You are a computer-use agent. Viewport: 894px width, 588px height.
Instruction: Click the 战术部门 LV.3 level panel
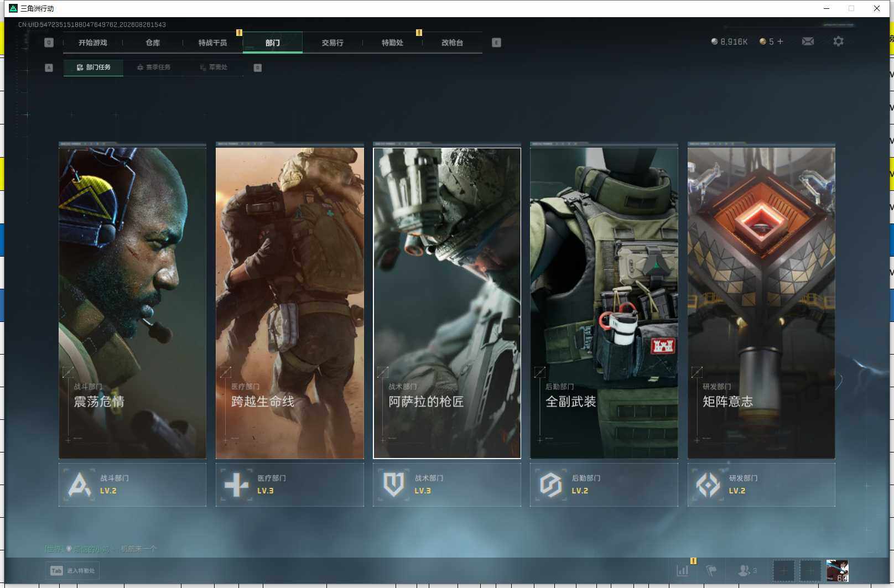[x=447, y=485]
